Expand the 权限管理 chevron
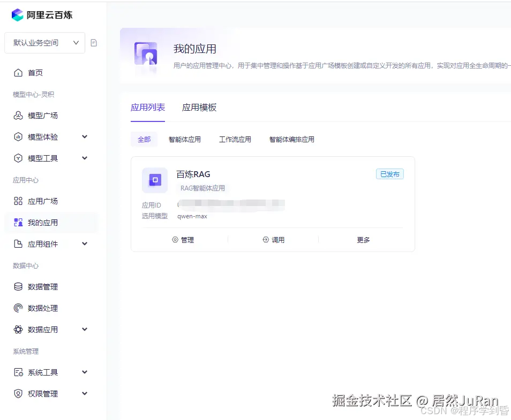The image size is (511, 420). (85, 394)
